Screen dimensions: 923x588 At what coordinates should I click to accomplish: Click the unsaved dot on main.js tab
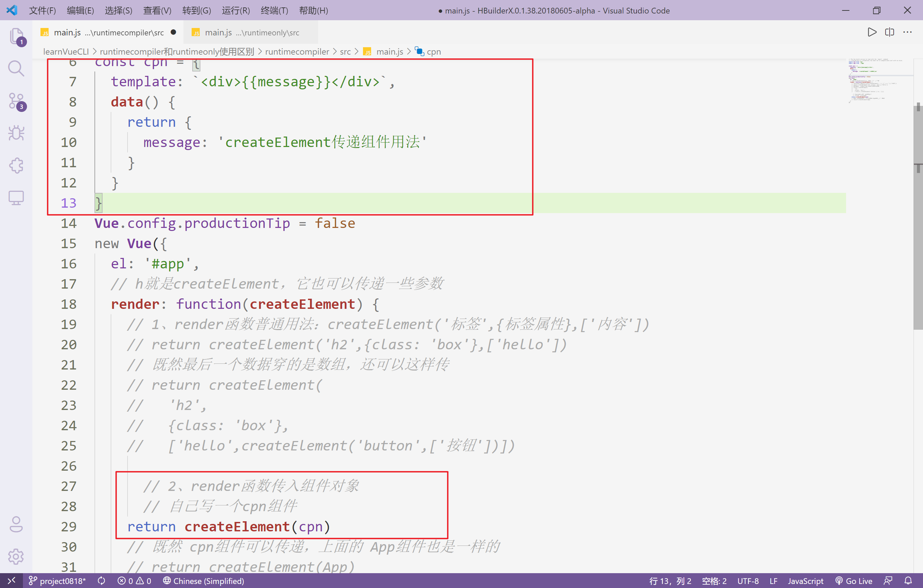(173, 32)
